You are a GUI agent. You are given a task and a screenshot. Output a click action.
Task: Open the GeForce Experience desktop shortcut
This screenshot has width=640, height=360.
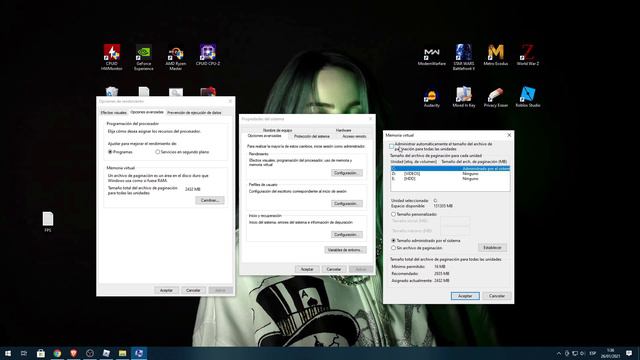[x=144, y=57]
